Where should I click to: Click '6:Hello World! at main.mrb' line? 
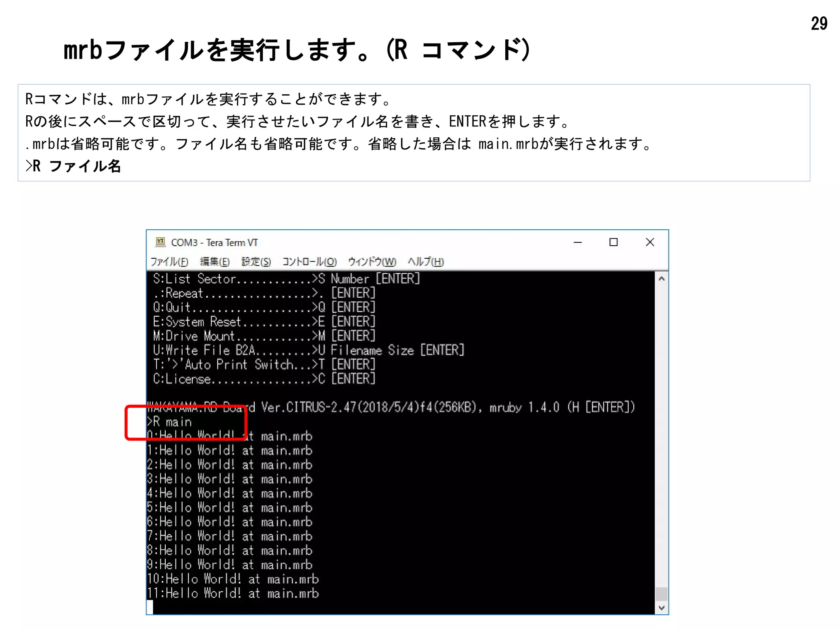pyautogui.click(x=230, y=522)
